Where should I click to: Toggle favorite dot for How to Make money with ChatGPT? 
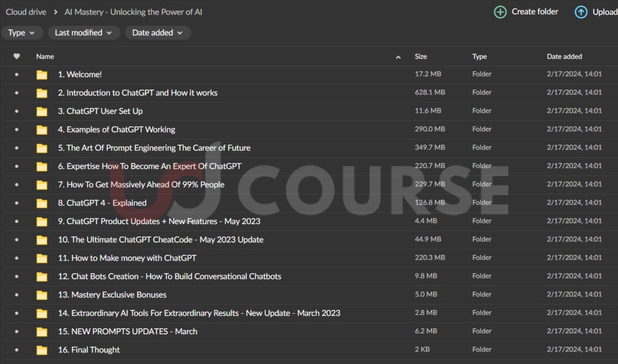tap(17, 258)
